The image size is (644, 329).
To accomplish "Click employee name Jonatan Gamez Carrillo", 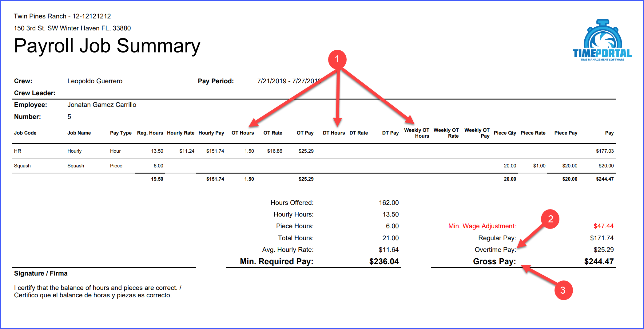I will 102,105.
